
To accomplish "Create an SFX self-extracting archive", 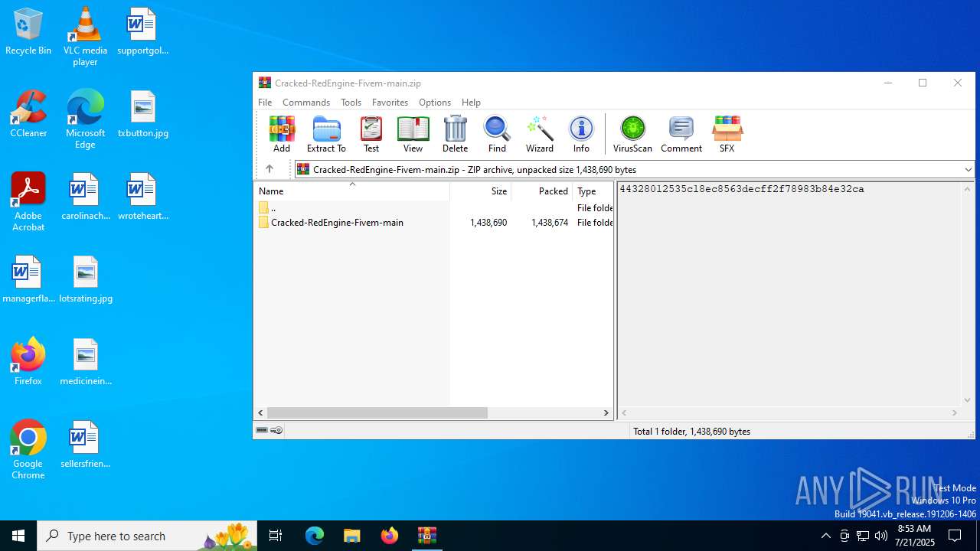I will pyautogui.click(x=727, y=134).
